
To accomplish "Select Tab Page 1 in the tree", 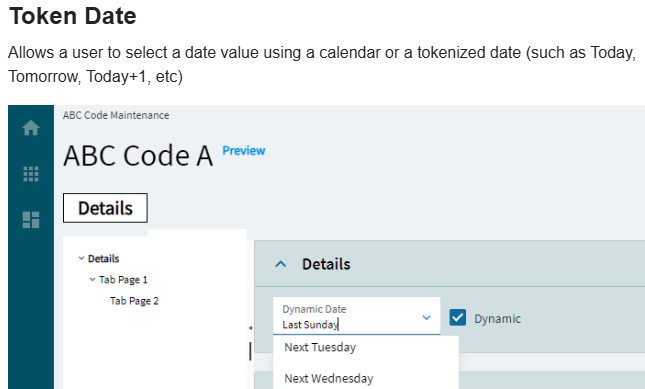I will pyautogui.click(x=123, y=280).
